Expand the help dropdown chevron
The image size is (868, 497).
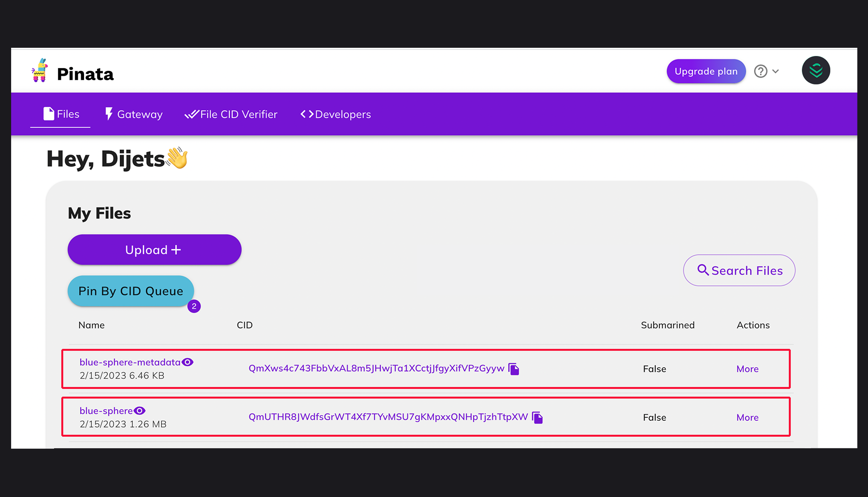pos(775,71)
